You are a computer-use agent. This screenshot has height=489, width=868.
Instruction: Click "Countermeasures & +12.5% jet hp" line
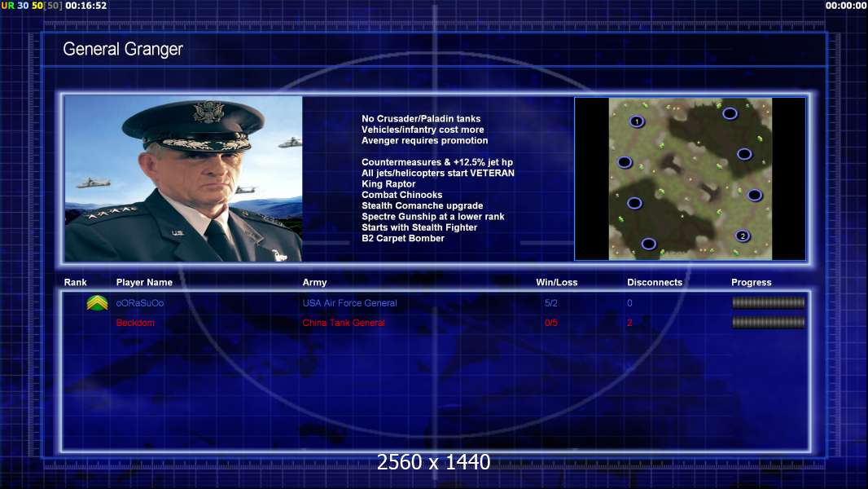pos(436,162)
